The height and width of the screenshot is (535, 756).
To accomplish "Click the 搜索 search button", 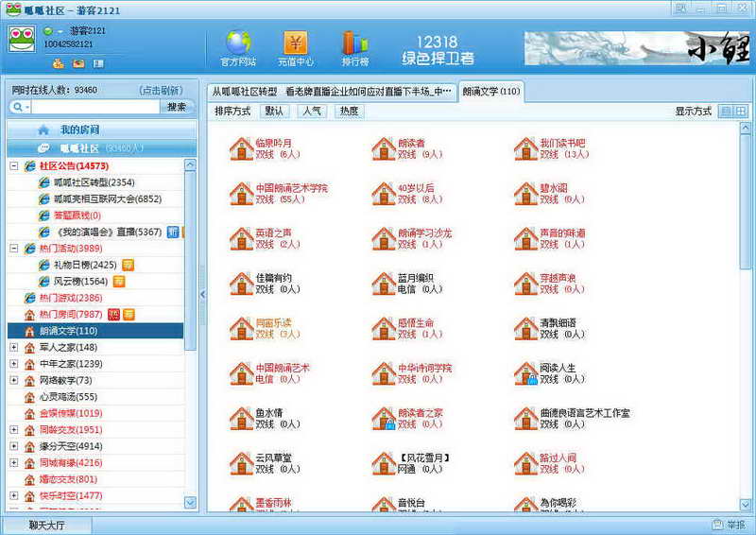I will click(x=177, y=108).
